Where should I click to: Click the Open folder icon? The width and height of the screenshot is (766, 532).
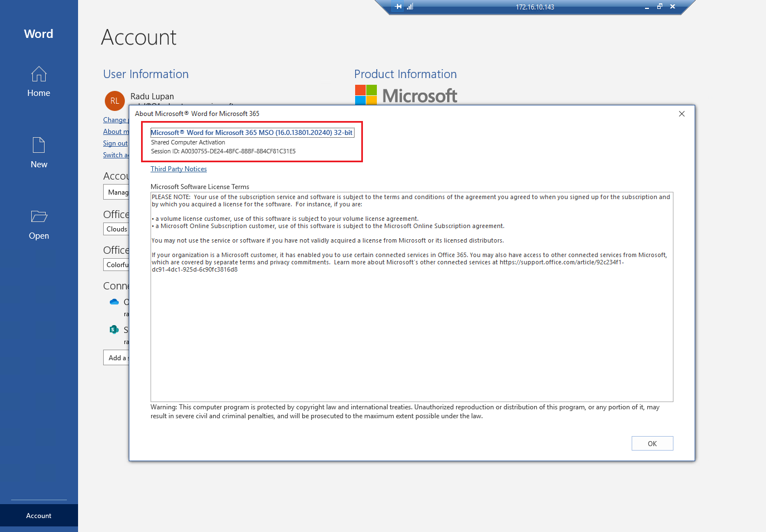[x=39, y=216]
